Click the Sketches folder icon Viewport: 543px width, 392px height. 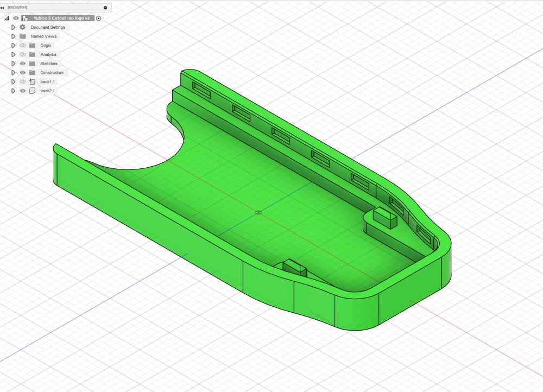click(32, 64)
